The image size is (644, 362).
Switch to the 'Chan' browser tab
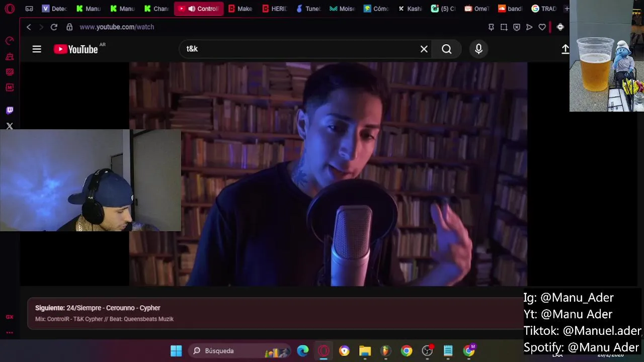click(156, 9)
